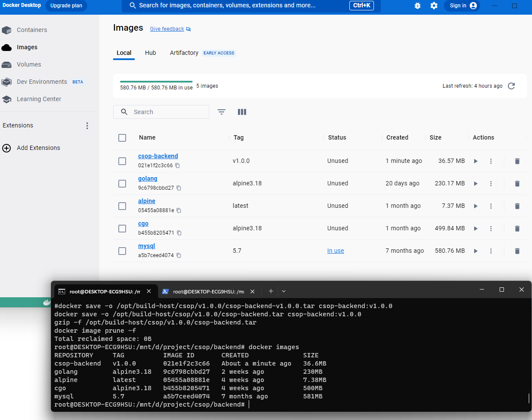The height and width of the screenshot is (420, 532).
Task: Copy alpine image ID 05455a08881e
Action: point(179,210)
